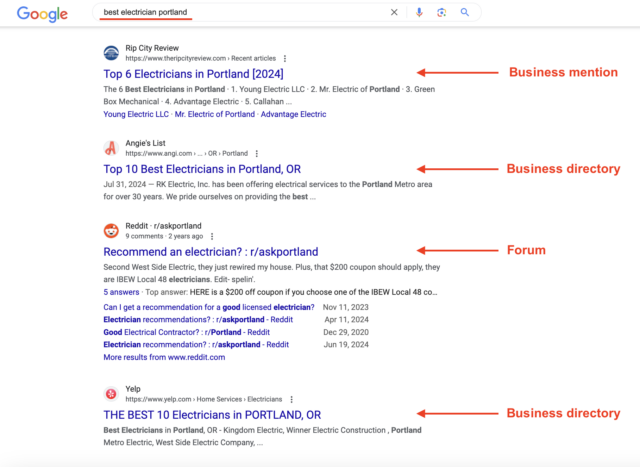Click the Yelp site name

[133, 389]
